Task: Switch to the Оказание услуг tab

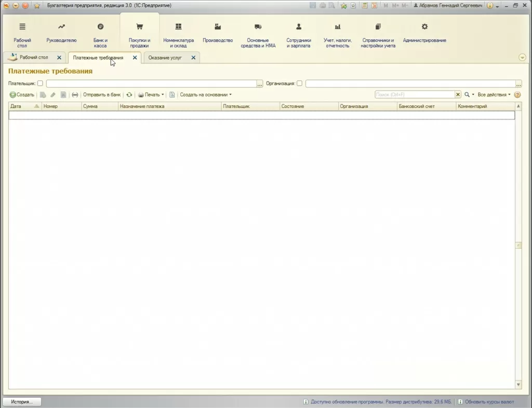Action: [165, 58]
